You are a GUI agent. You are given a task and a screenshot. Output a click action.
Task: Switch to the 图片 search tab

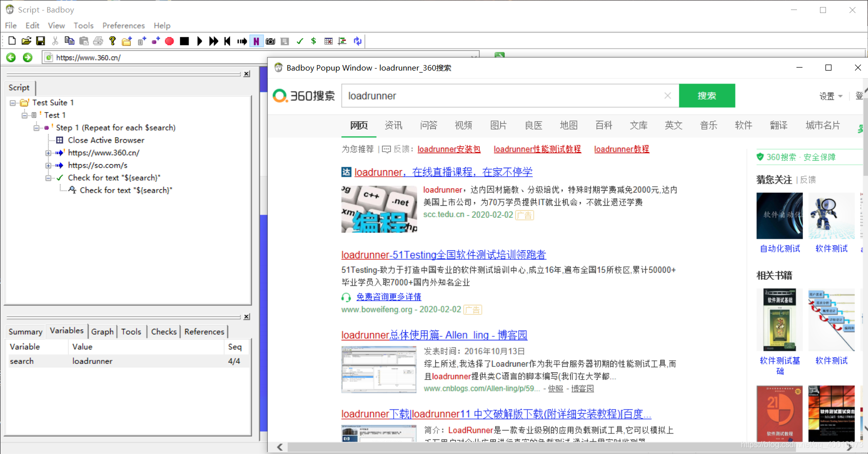498,125
